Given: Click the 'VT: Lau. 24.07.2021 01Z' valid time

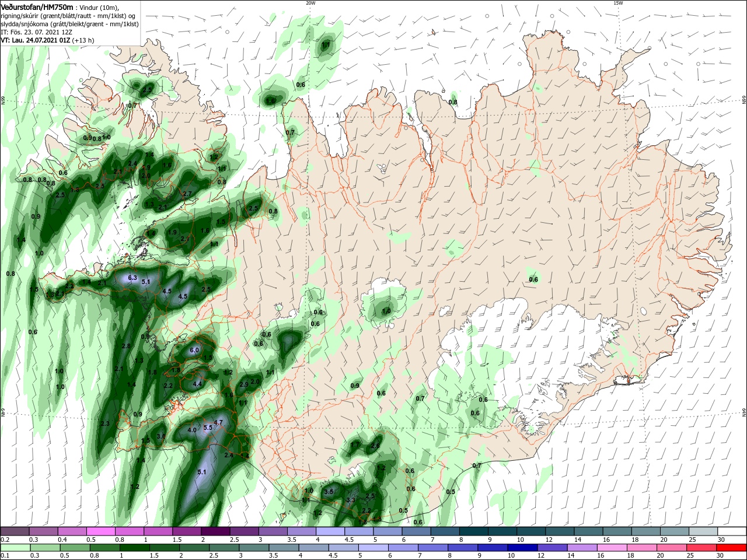Looking at the screenshot, I should point(35,40).
